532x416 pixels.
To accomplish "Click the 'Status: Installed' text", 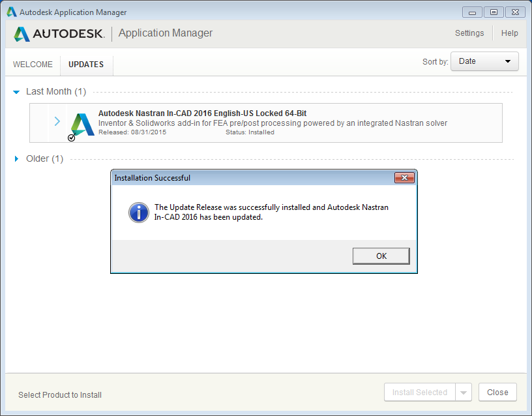I will [x=250, y=132].
